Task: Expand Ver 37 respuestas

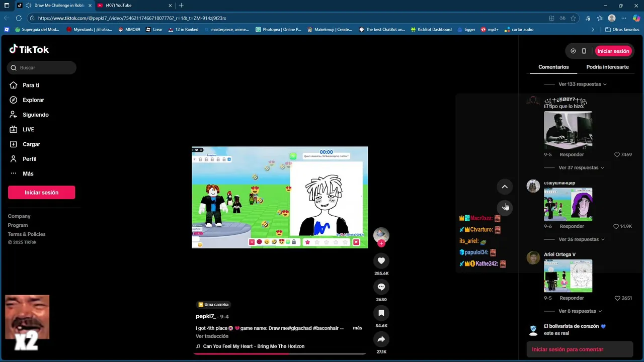Action: coord(582,167)
